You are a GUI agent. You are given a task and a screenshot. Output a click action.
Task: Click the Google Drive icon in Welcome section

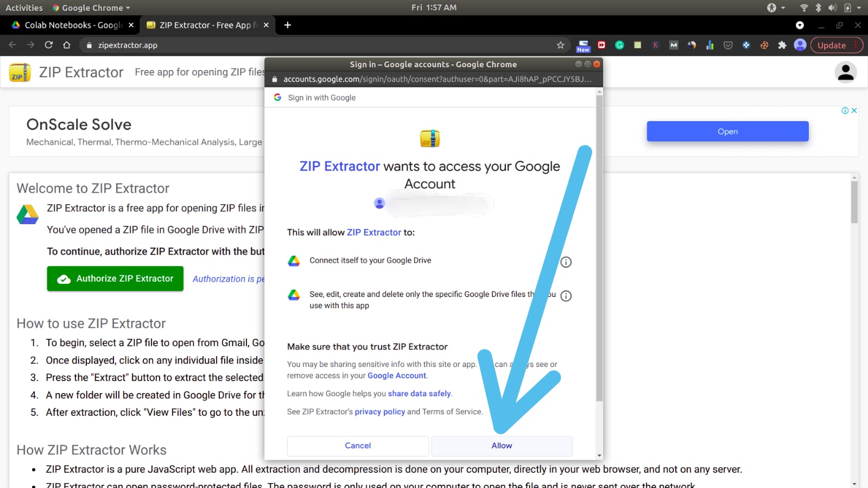[x=27, y=215]
